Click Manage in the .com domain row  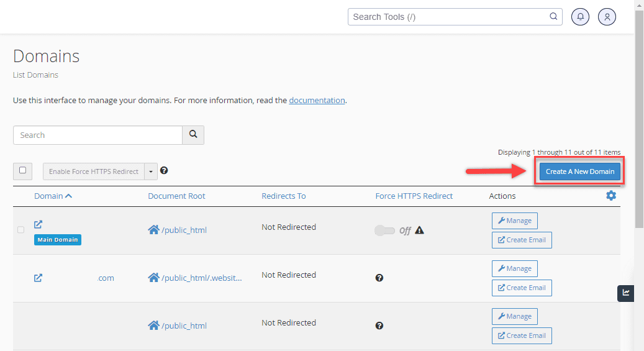click(x=515, y=268)
